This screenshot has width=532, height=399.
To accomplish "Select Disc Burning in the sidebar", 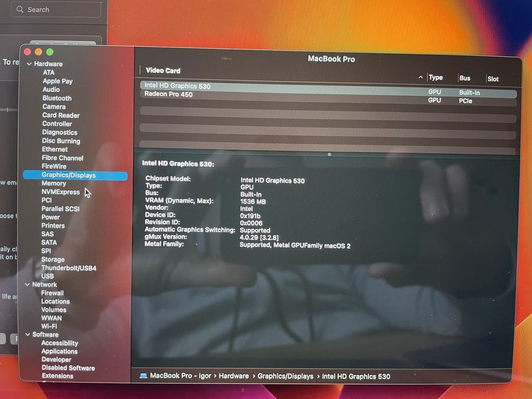I will [61, 141].
